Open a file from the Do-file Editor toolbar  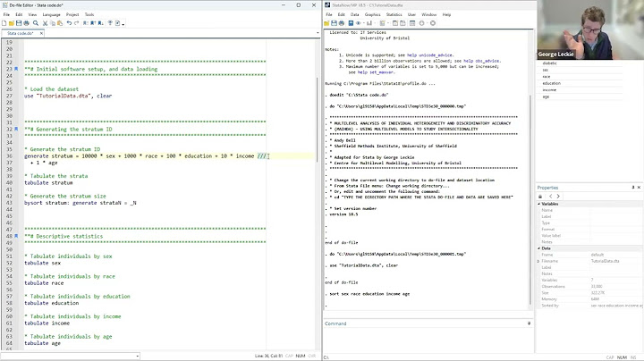coord(11,23)
